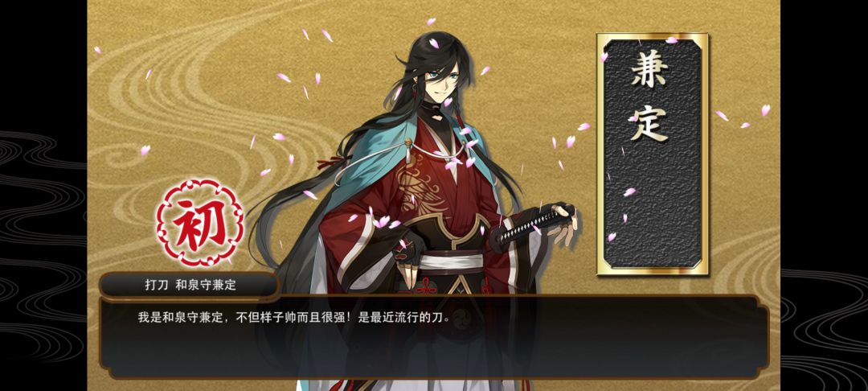Click the blank lower area of the dialogue box

click(x=433, y=352)
